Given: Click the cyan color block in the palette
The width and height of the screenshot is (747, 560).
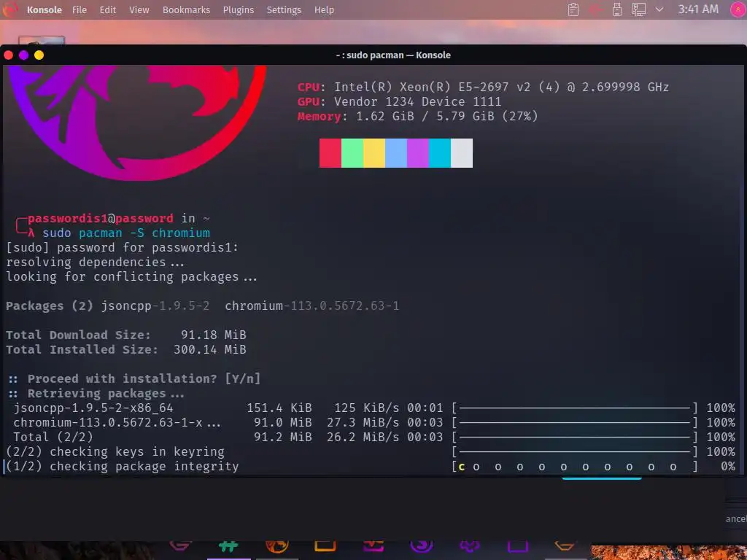Looking at the screenshot, I should pos(440,153).
